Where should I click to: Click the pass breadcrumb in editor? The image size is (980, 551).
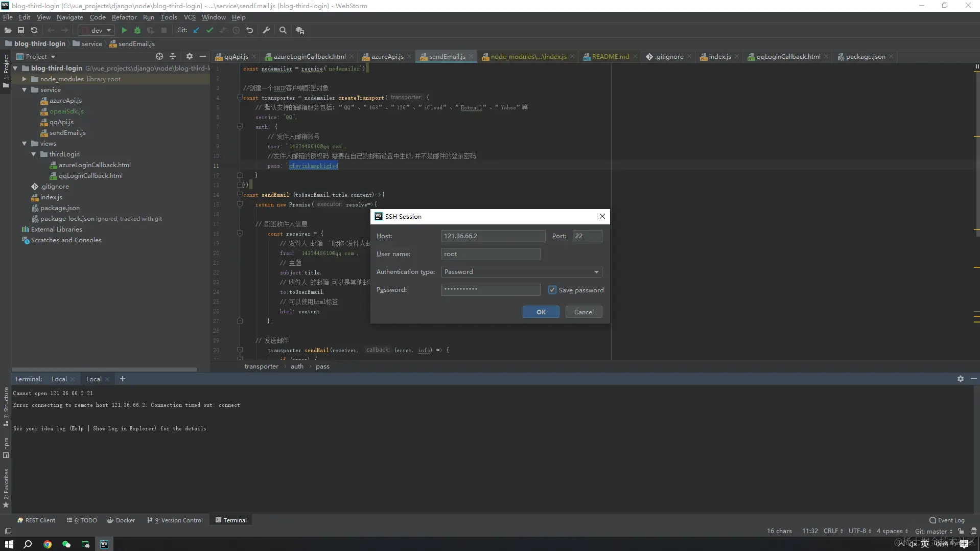coord(322,366)
